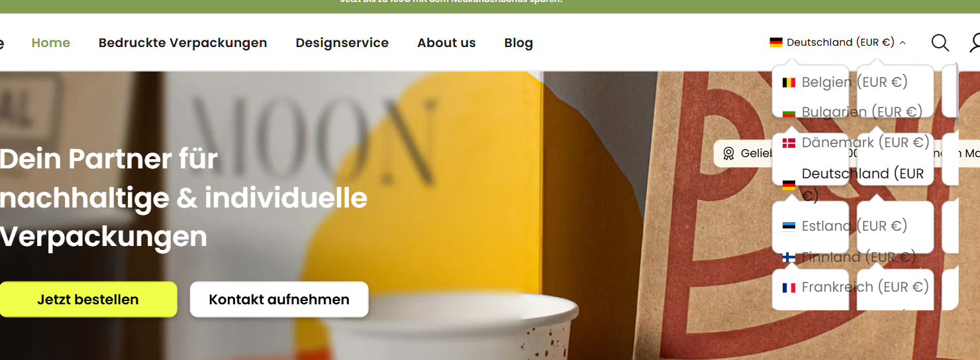
Task: Click the Belgium flag icon
Action: [x=789, y=83]
